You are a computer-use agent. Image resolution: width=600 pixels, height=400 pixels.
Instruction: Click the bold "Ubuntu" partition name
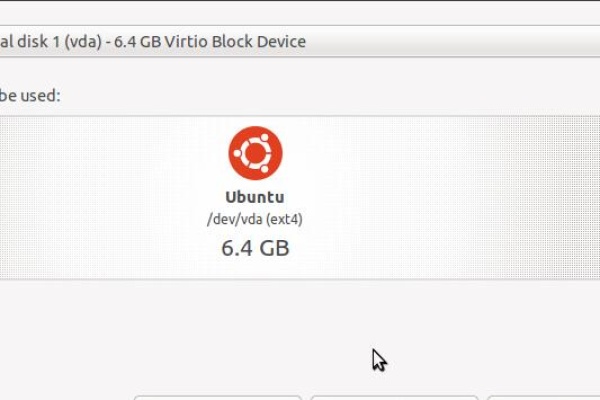255,197
